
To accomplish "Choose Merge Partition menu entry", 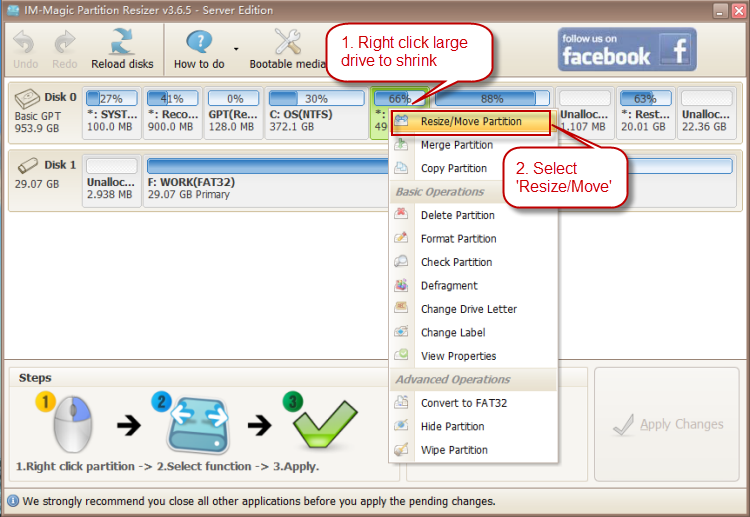I will point(456,145).
